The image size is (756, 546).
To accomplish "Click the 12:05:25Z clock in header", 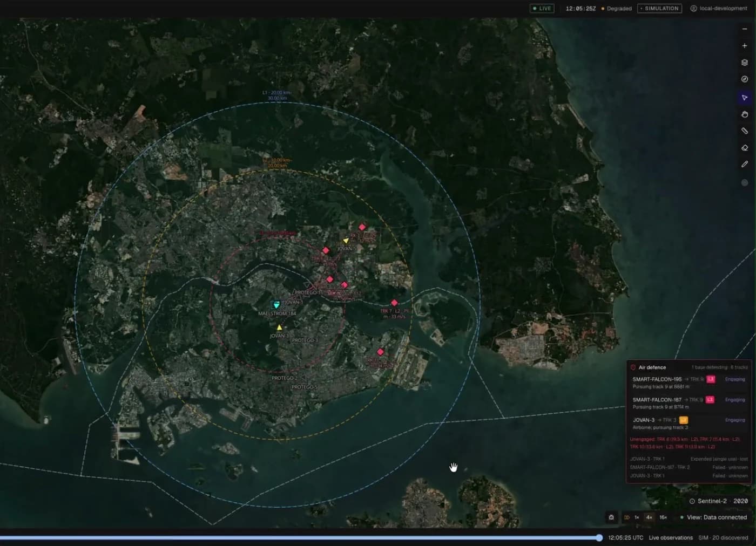I will pos(580,9).
